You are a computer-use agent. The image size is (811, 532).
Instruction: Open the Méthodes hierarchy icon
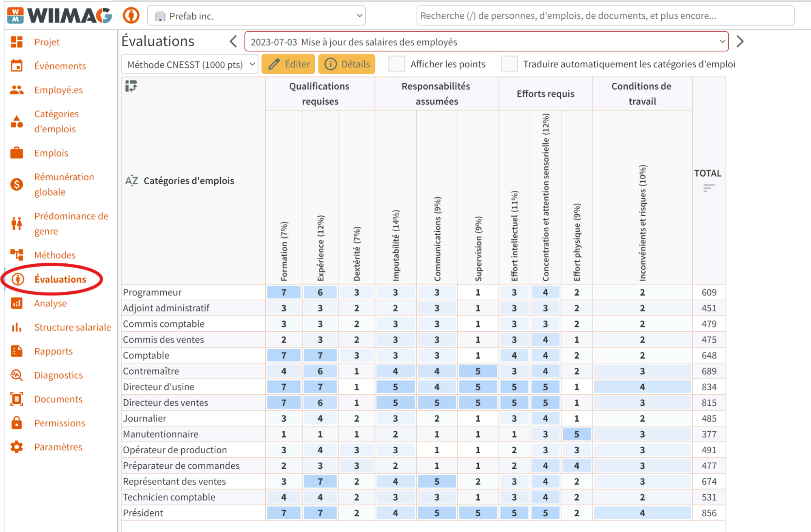click(x=17, y=255)
